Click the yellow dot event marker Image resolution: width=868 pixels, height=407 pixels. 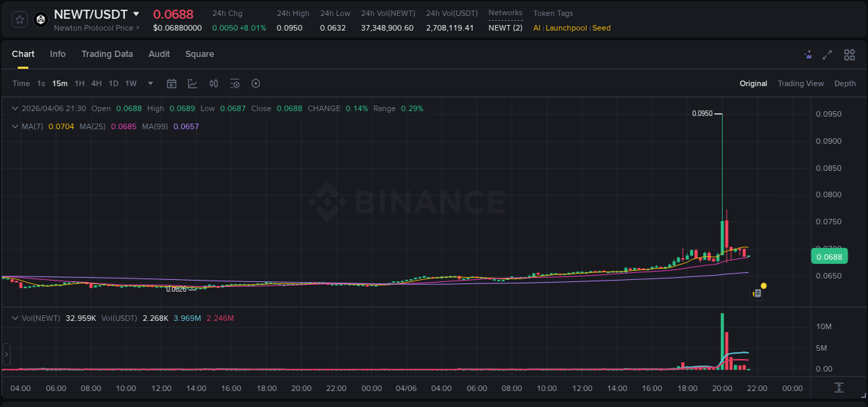point(764,285)
